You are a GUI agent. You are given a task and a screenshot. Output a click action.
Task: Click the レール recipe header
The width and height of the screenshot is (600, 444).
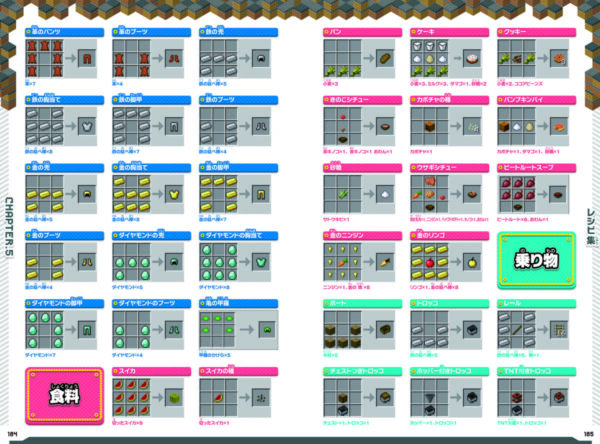536,304
